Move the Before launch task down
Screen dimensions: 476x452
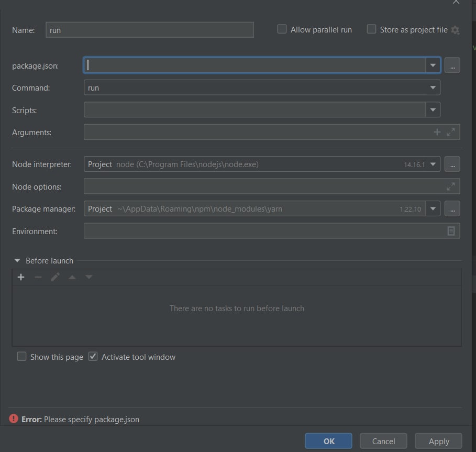click(x=89, y=277)
